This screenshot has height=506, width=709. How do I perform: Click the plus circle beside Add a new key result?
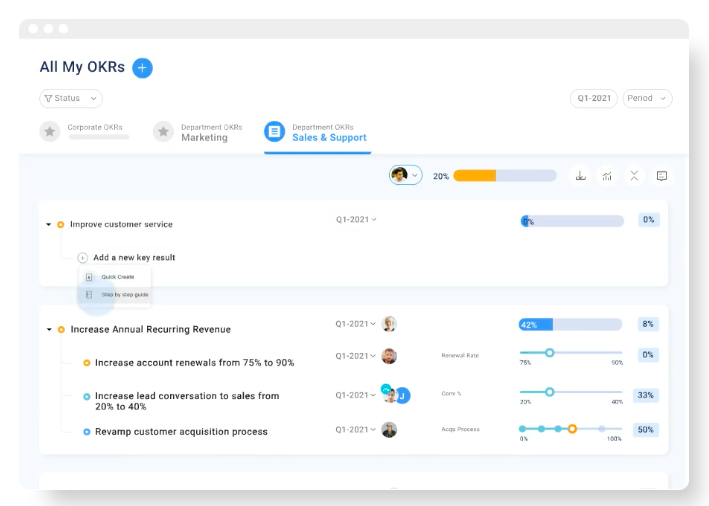pos(82,258)
